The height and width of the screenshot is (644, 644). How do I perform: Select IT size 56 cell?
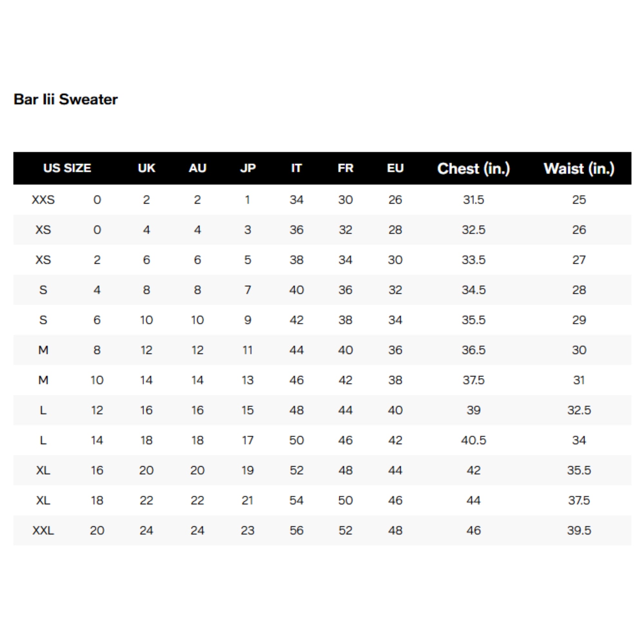pyautogui.click(x=296, y=530)
